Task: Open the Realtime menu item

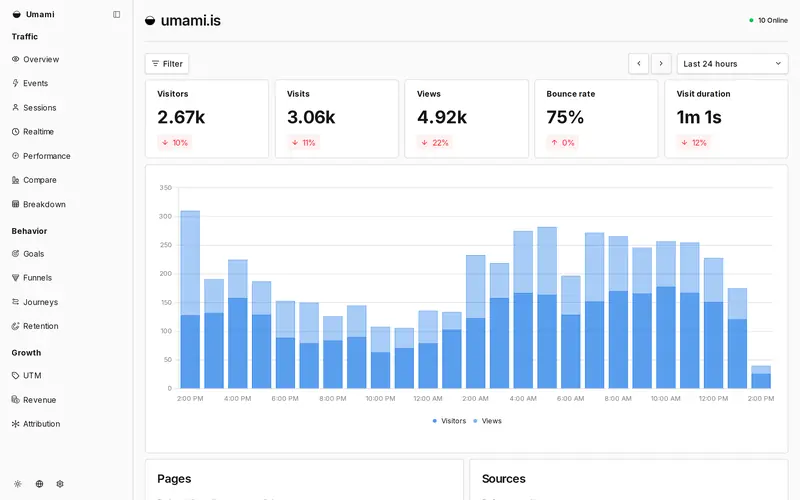Action: (33, 132)
